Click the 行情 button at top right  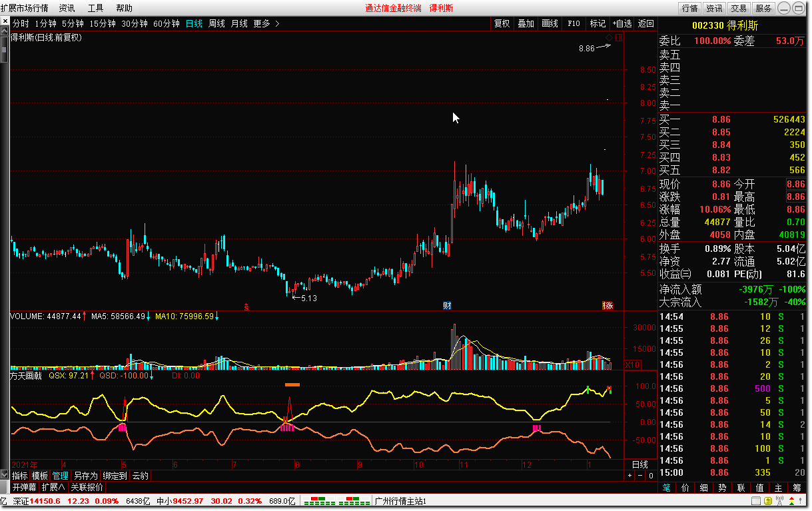click(x=689, y=8)
